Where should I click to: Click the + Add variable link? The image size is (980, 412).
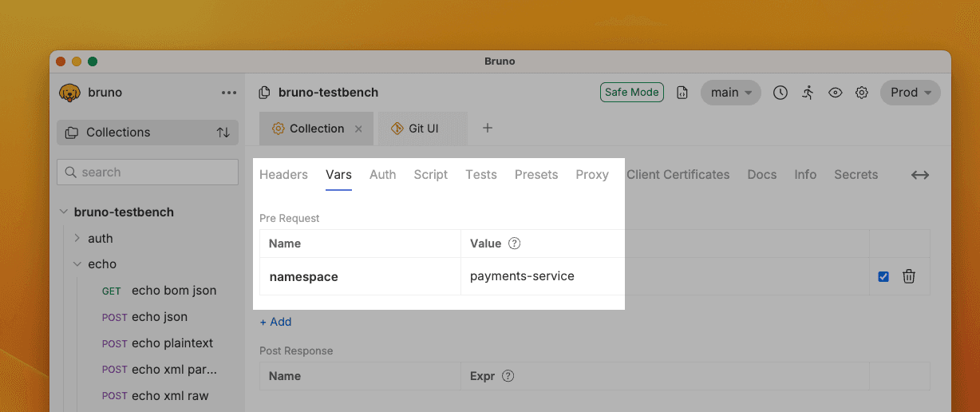[x=275, y=322]
